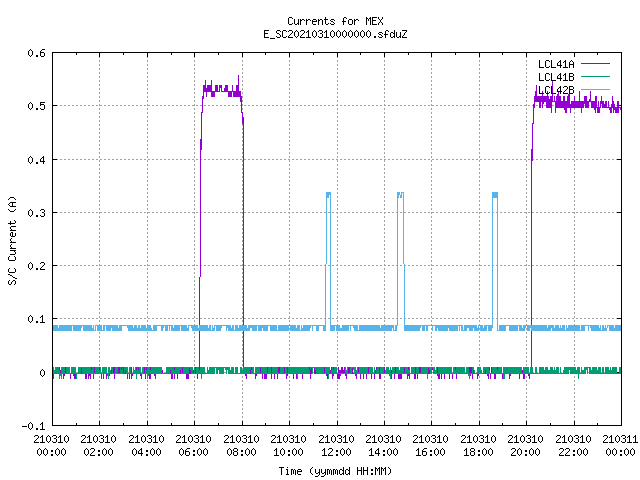
Task: Click the x-axis tick label 210310 08:00
Action: (x=241, y=446)
